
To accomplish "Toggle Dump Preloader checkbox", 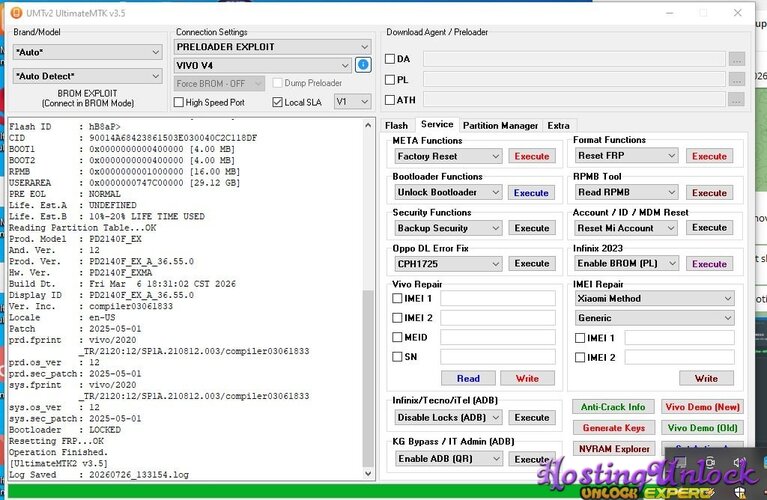I will pos(277,83).
